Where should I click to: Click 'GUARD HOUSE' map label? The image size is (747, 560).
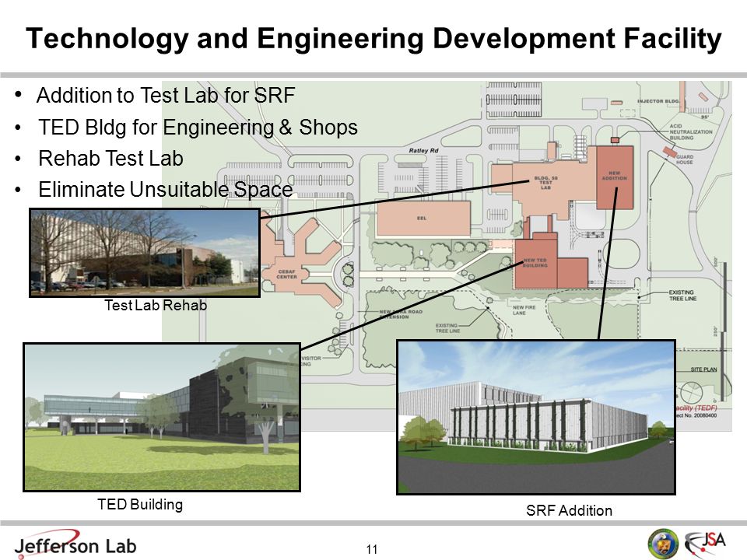685,159
